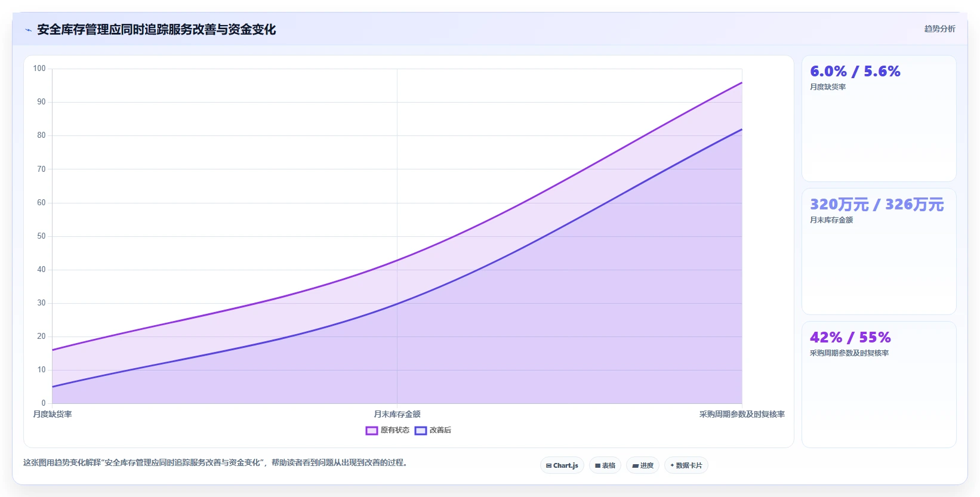980x497 pixels.
Task: Click the 月度缺货率 x-axis label
Action: (x=53, y=414)
